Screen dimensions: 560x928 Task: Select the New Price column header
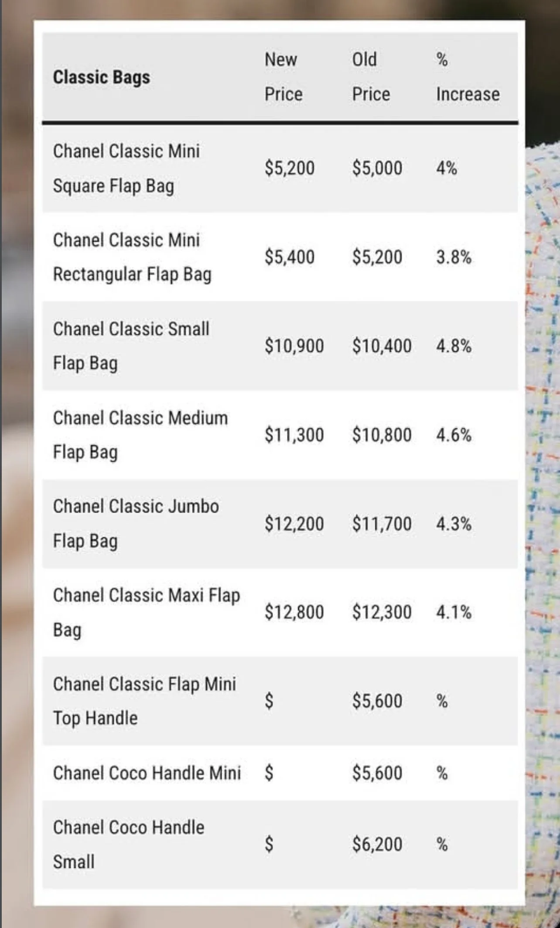click(x=283, y=77)
